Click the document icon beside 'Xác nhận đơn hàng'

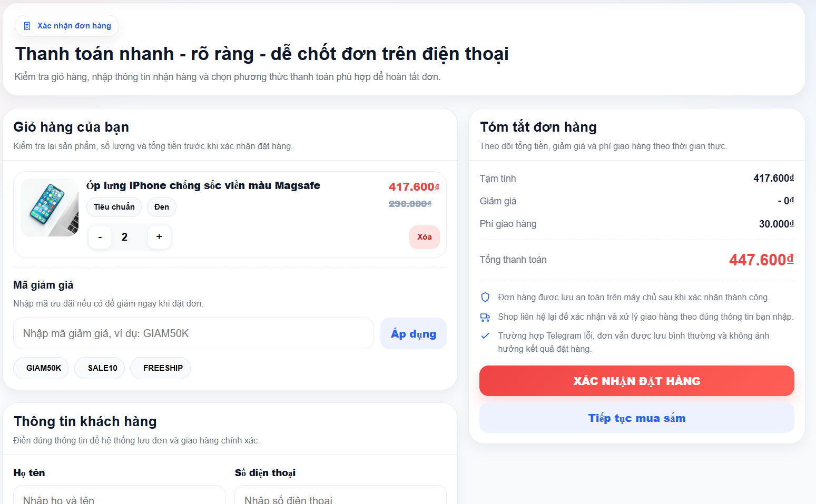(x=27, y=25)
